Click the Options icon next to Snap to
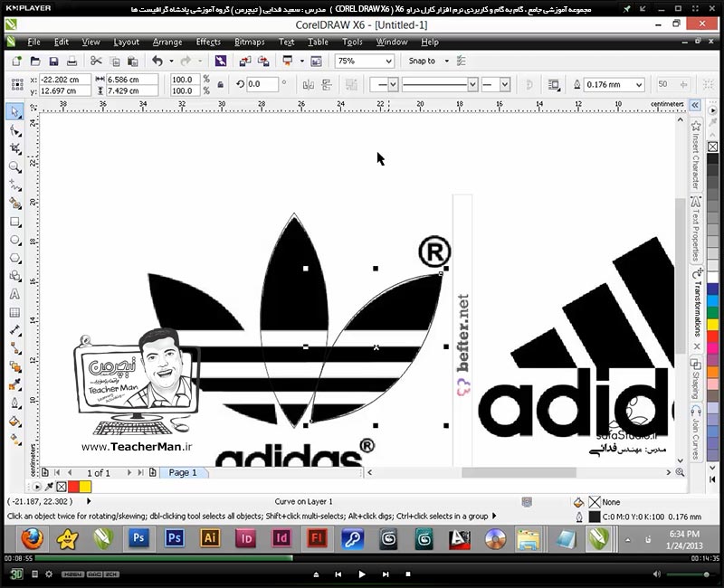This screenshot has height=588, width=724. [x=461, y=61]
